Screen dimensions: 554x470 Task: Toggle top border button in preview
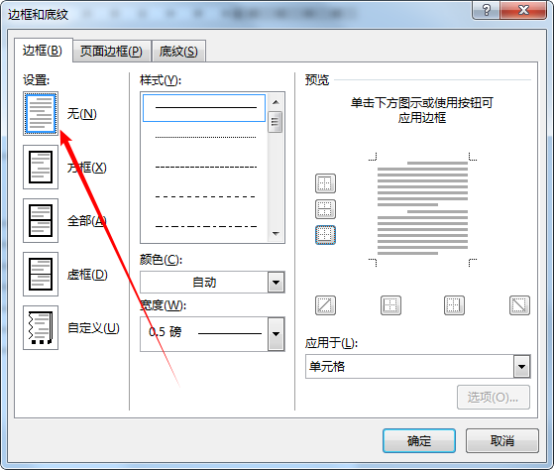coord(325,183)
